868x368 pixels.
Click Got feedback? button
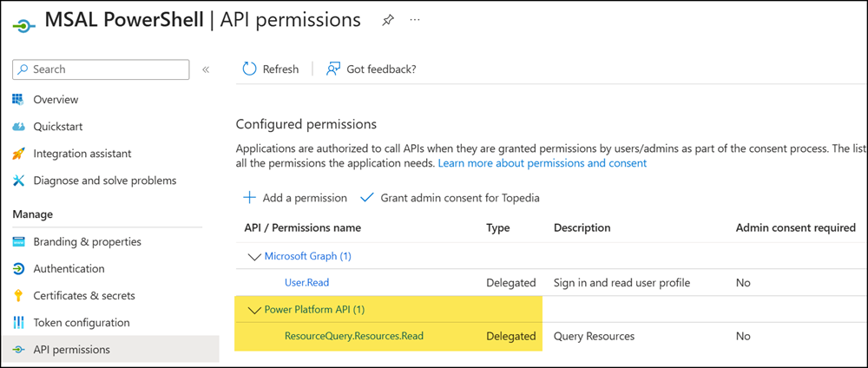(x=381, y=69)
